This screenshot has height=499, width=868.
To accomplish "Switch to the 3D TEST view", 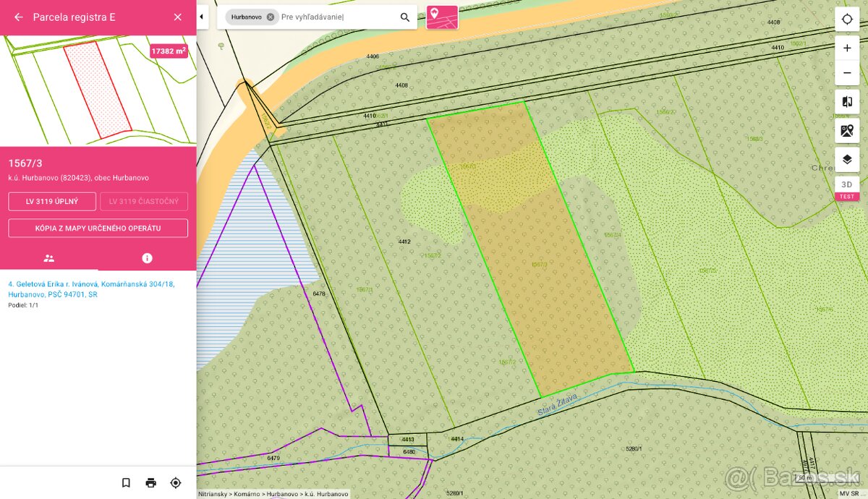I will click(x=847, y=189).
